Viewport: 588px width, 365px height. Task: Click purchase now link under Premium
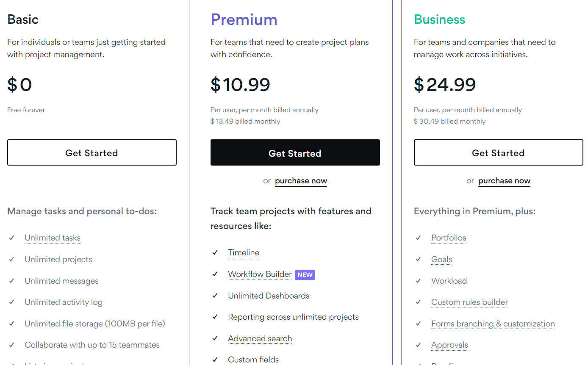click(x=301, y=181)
